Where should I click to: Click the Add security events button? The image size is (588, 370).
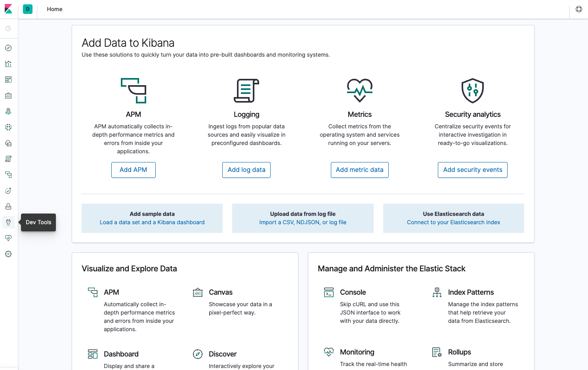click(x=473, y=170)
